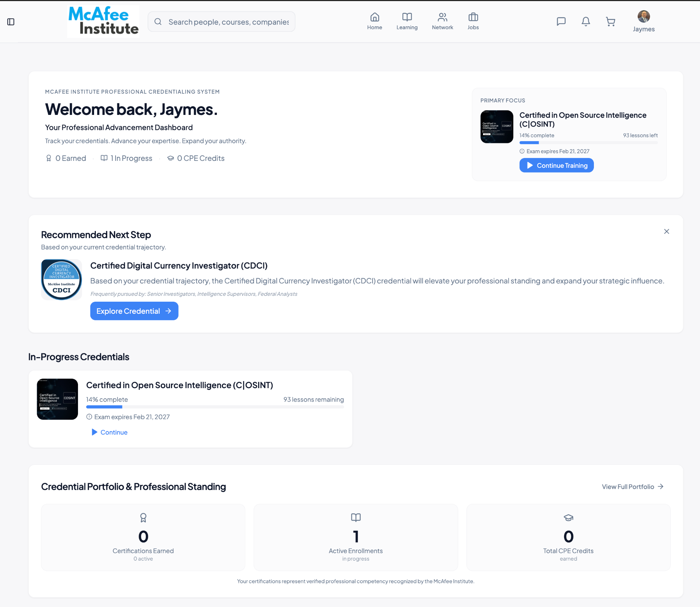Click the Total CPE Credits graduation cap icon
The image size is (700, 607).
[568, 518]
